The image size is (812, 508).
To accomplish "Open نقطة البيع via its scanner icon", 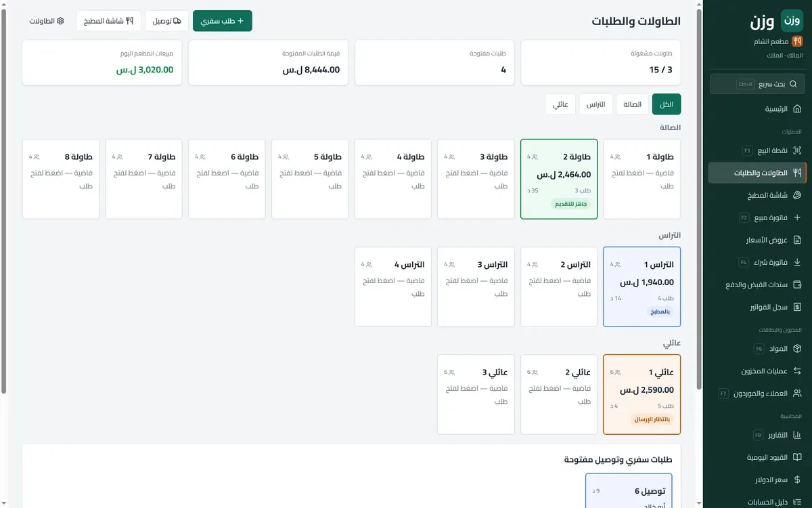I will click(797, 150).
